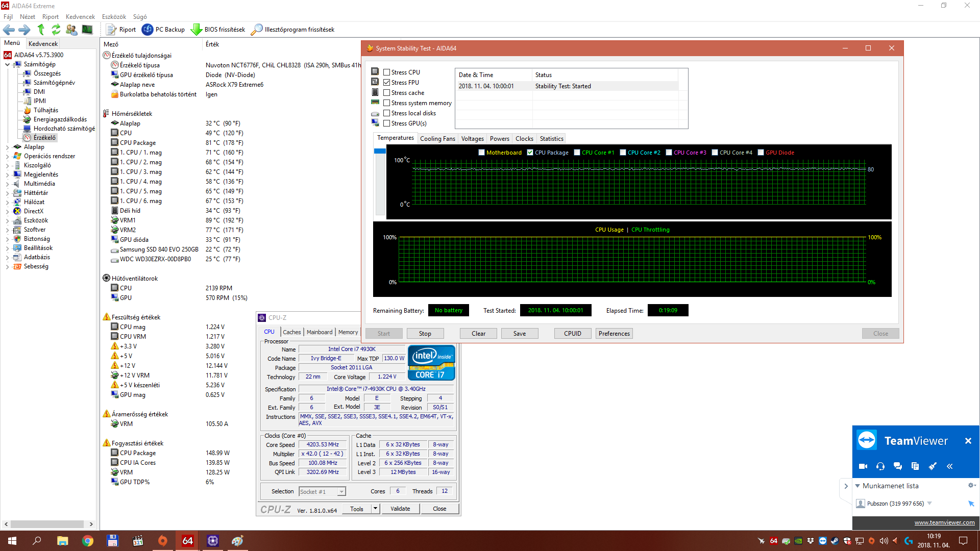The image size is (980, 551).
Task: Enable Stress system memory checkbox
Action: click(x=387, y=103)
